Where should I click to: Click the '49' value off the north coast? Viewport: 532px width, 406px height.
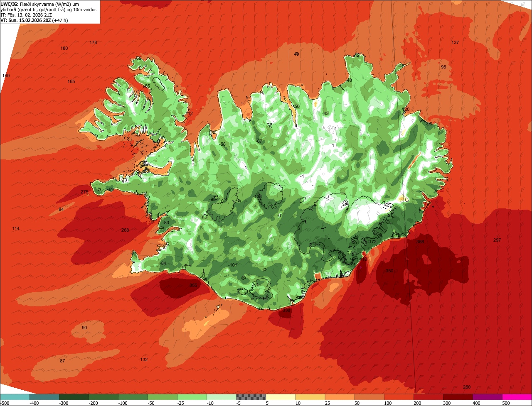(296, 54)
